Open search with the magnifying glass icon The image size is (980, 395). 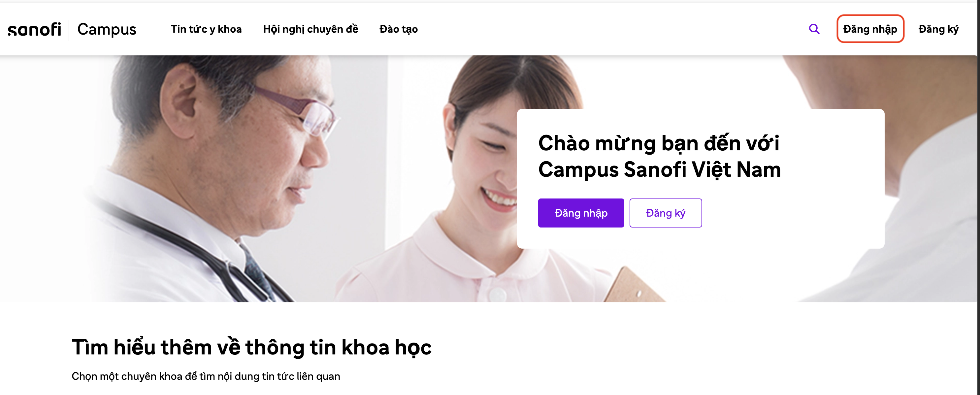[814, 29]
